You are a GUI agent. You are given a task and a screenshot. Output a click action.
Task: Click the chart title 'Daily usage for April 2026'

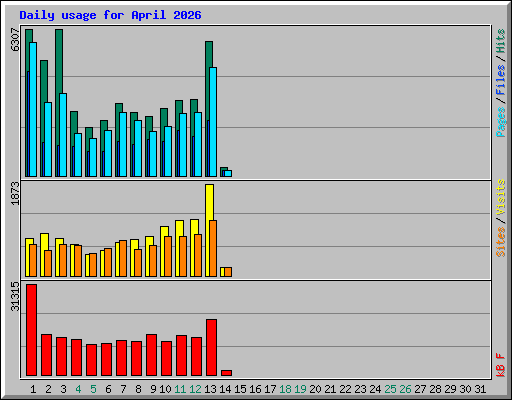pyautogui.click(x=110, y=15)
